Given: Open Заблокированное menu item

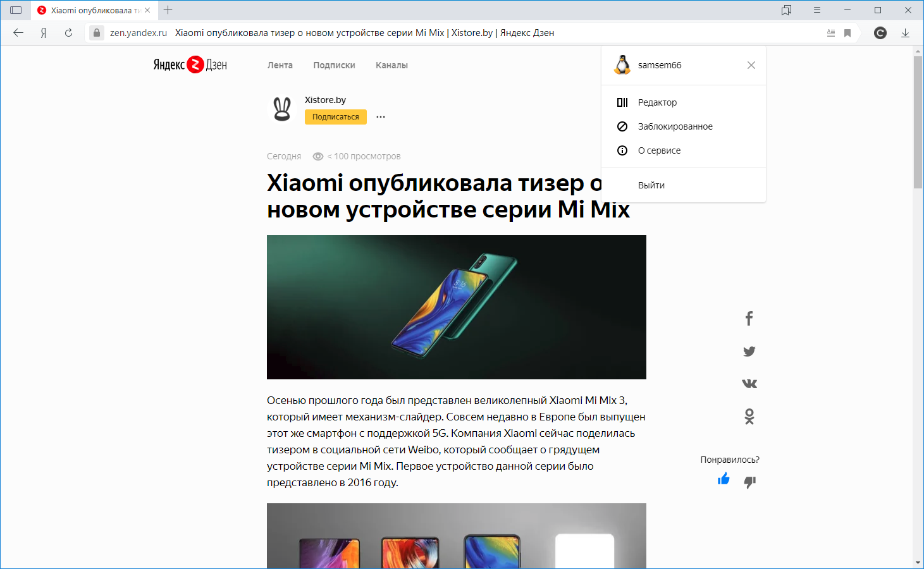Looking at the screenshot, I should pos(684,126).
